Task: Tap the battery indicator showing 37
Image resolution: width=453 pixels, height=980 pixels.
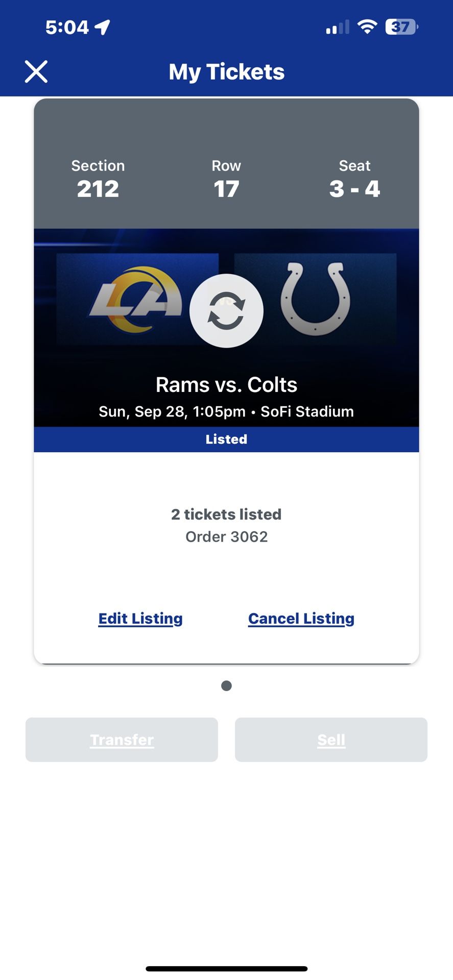Action: point(401,27)
